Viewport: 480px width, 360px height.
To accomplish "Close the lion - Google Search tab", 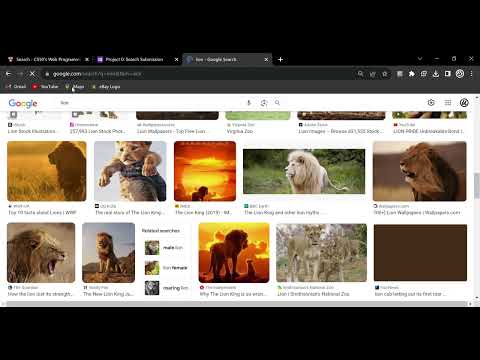I will coord(266,59).
